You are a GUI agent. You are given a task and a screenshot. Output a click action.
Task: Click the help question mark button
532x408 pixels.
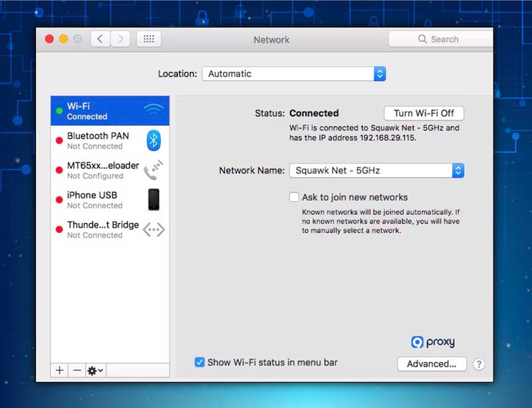point(478,364)
